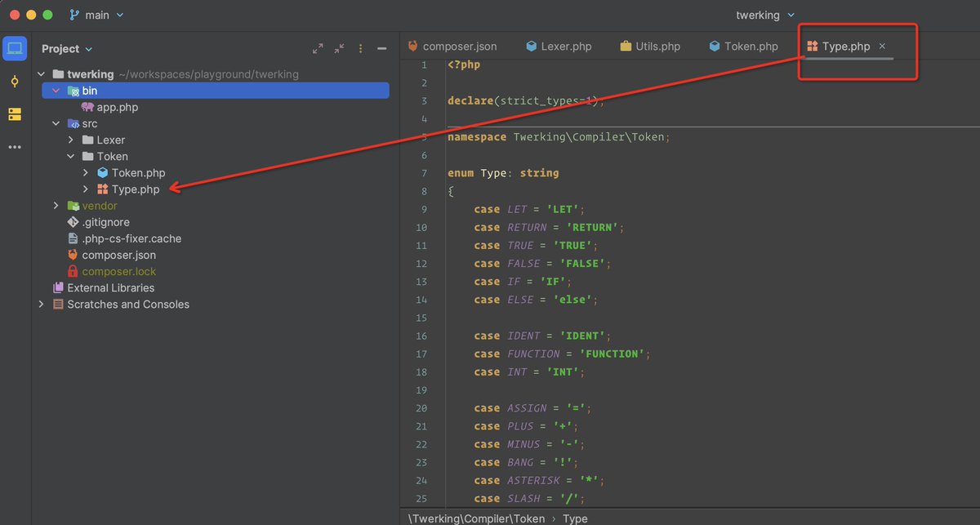Select External Libraries in the tree
The width and height of the screenshot is (980, 525).
(111, 287)
